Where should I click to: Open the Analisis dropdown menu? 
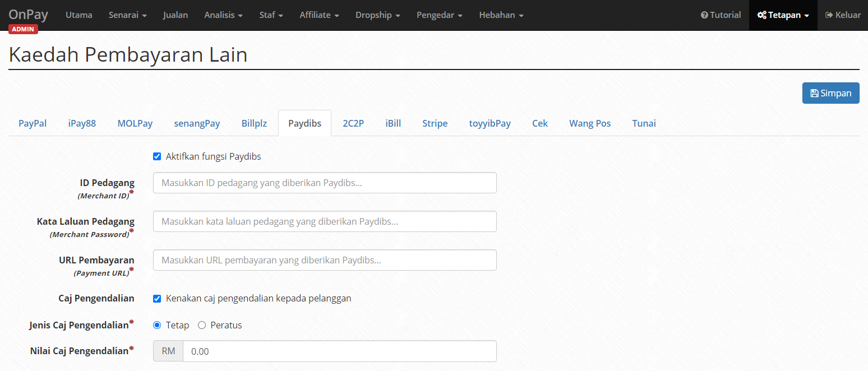[223, 15]
